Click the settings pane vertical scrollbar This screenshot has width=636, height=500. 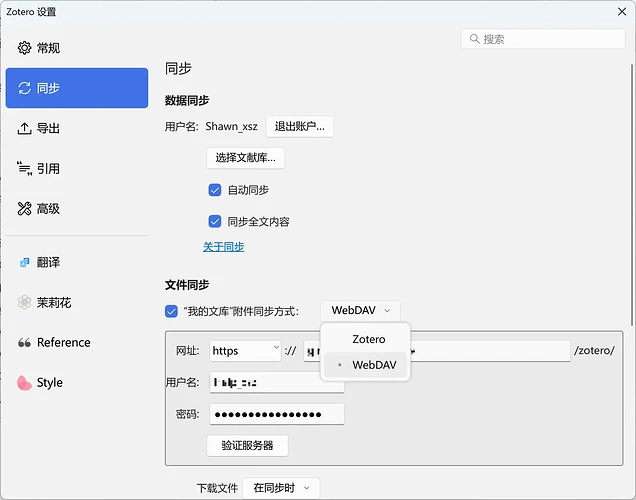tap(631, 195)
